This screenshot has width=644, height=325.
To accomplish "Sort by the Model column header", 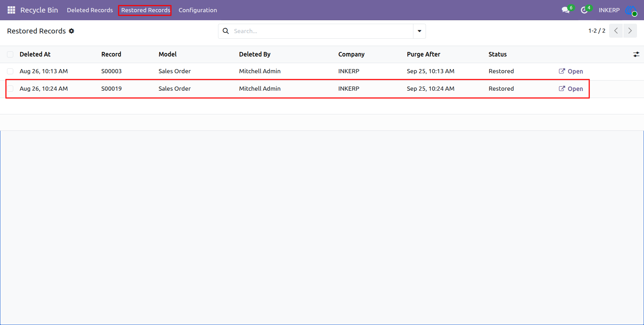I will [x=167, y=54].
